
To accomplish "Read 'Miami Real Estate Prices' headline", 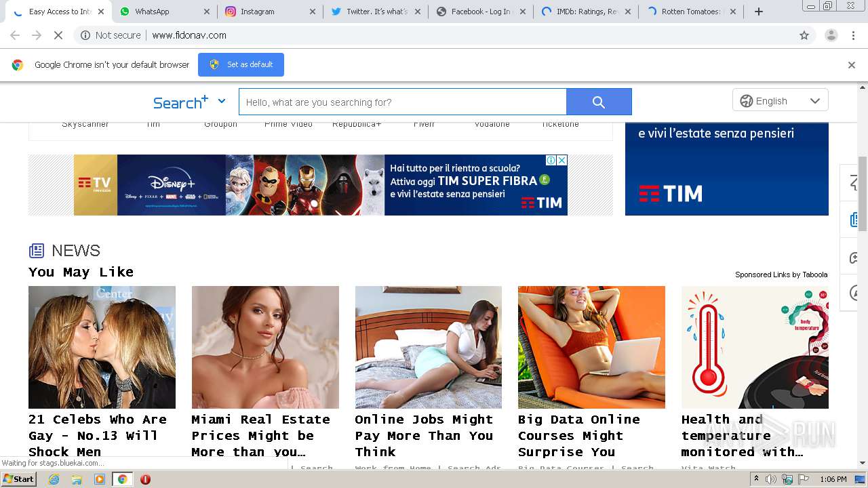I will click(x=261, y=436).
